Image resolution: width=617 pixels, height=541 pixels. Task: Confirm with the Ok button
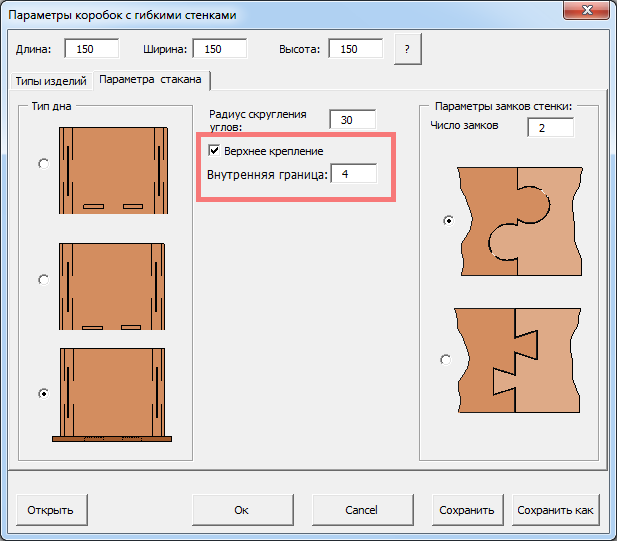click(x=243, y=510)
